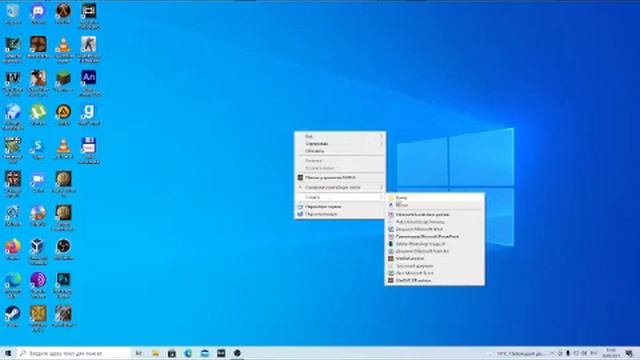
Task: Create a new Ярлык (Shortcut)
Action: 435,205
